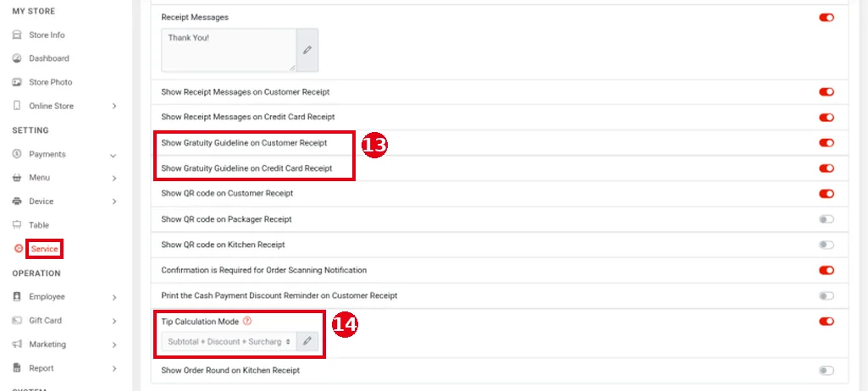Enable Show QR code on Packager Receipt
868x391 pixels.
pyautogui.click(x=827, y=219)
